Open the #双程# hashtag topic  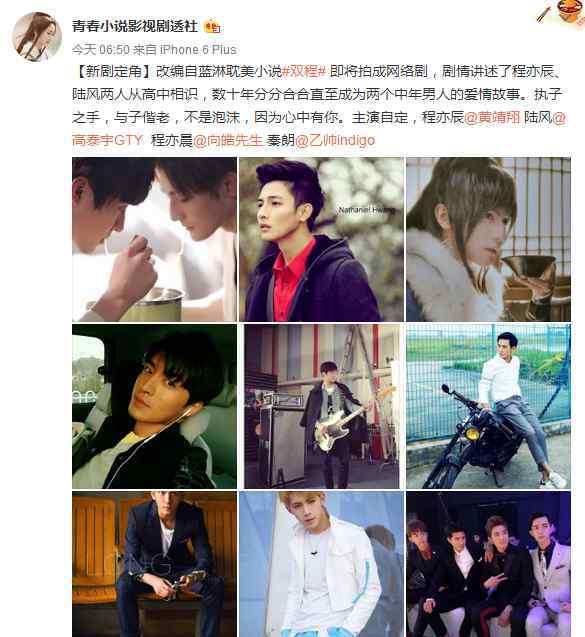pos(304,72)
